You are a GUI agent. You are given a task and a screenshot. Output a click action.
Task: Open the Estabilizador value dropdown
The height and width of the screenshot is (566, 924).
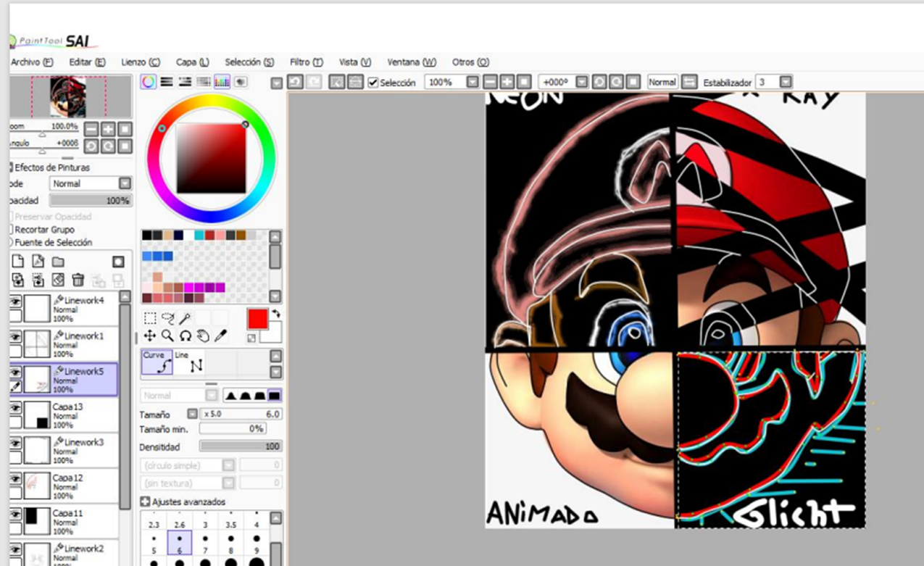pos(786,82)
